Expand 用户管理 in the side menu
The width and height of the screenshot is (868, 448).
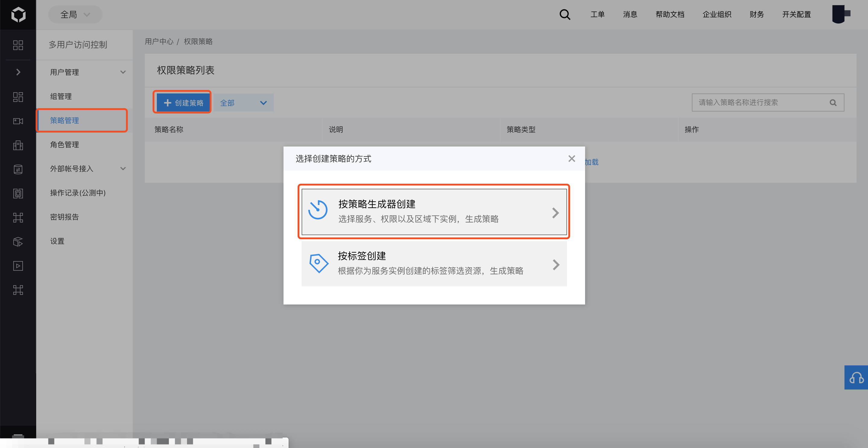pyautogui.click(x=84, y=72)
